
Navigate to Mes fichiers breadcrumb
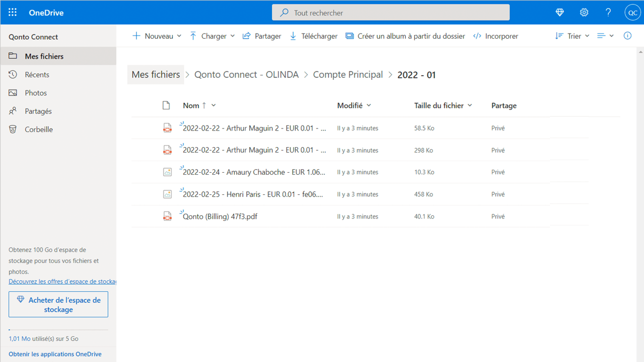click(156, 75)
